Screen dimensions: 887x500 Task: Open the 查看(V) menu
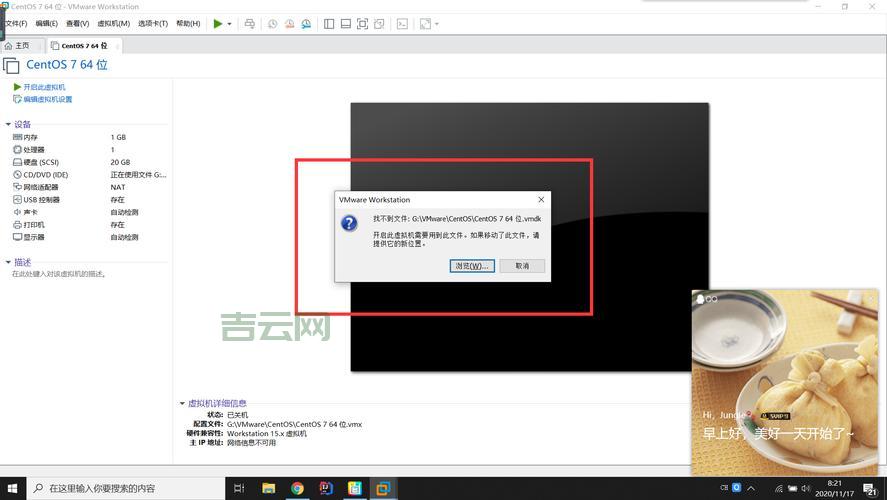point(77,23)
